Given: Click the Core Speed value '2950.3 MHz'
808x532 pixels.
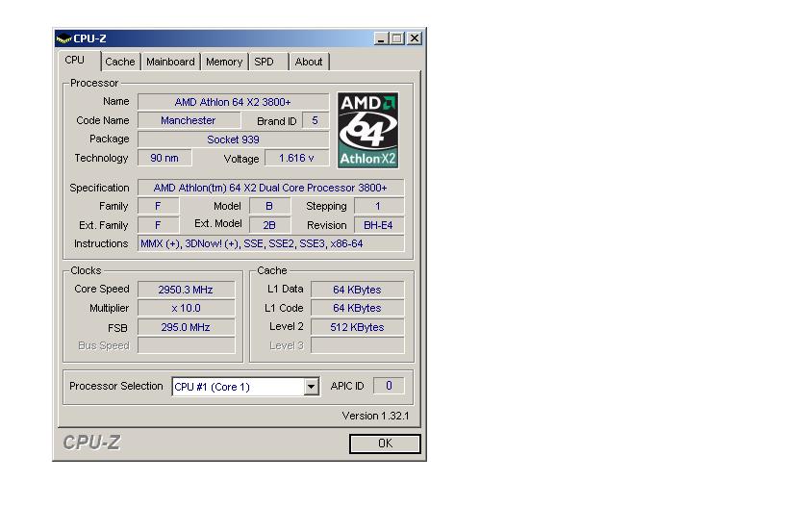Looking at the screenshot, I should [x=186, y=290].
